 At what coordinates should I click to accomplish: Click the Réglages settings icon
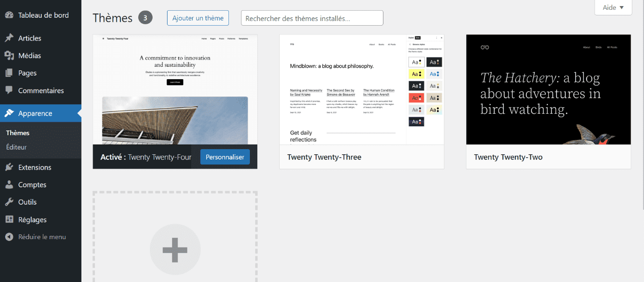coord(9,220)
